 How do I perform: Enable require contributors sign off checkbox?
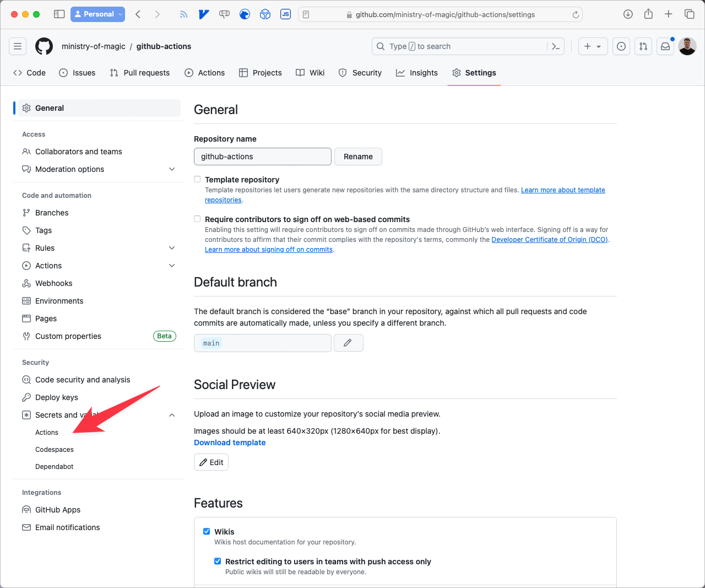197,219
